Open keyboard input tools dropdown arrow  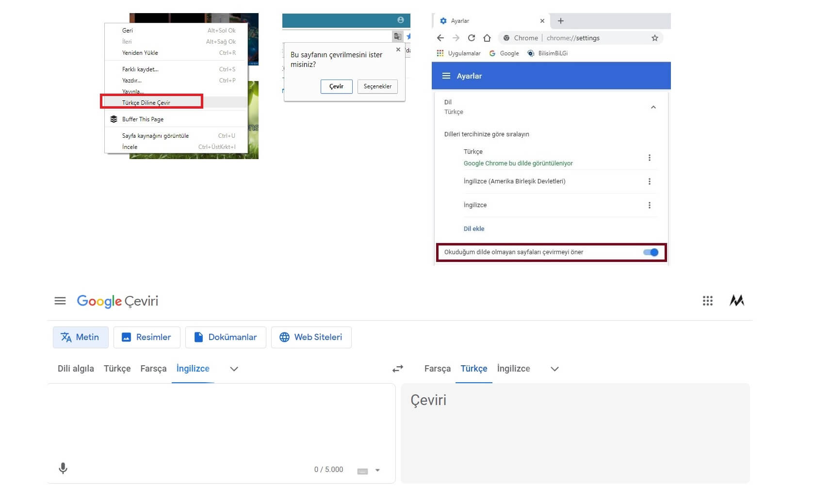pyautogui.click(x=377, y=470)
